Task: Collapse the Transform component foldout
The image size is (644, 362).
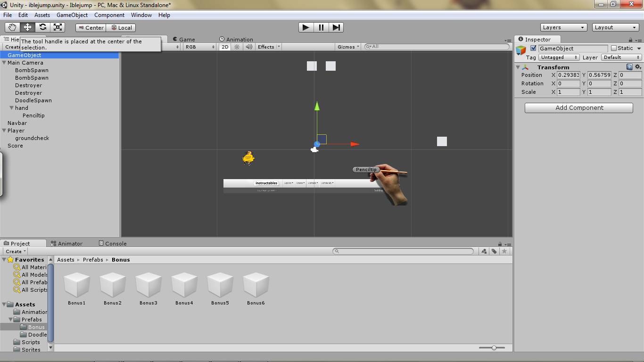Action: [518, 67]
